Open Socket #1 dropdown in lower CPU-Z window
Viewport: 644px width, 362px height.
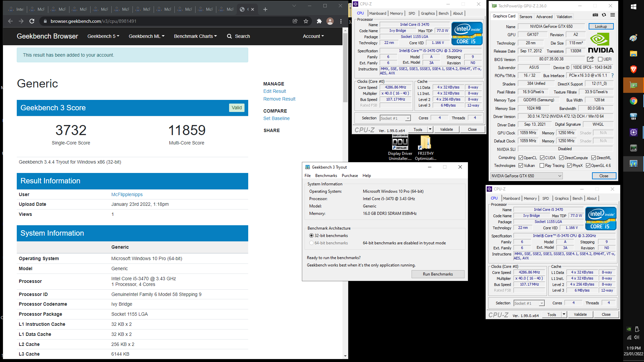(x=529, y=303)
